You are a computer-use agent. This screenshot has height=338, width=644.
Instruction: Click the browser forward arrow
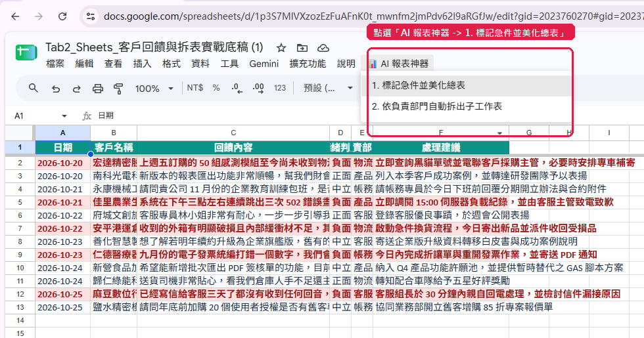coord(39,16)
